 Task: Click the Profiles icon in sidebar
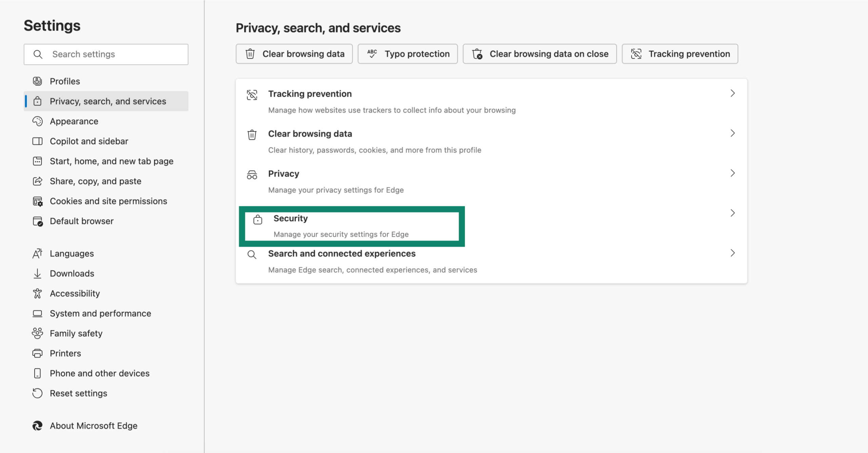pyautogui.click(x=37, y=81)
